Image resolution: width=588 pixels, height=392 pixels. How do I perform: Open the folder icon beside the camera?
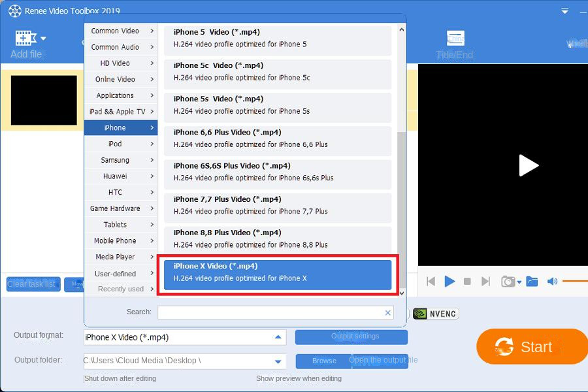point(532,282)
